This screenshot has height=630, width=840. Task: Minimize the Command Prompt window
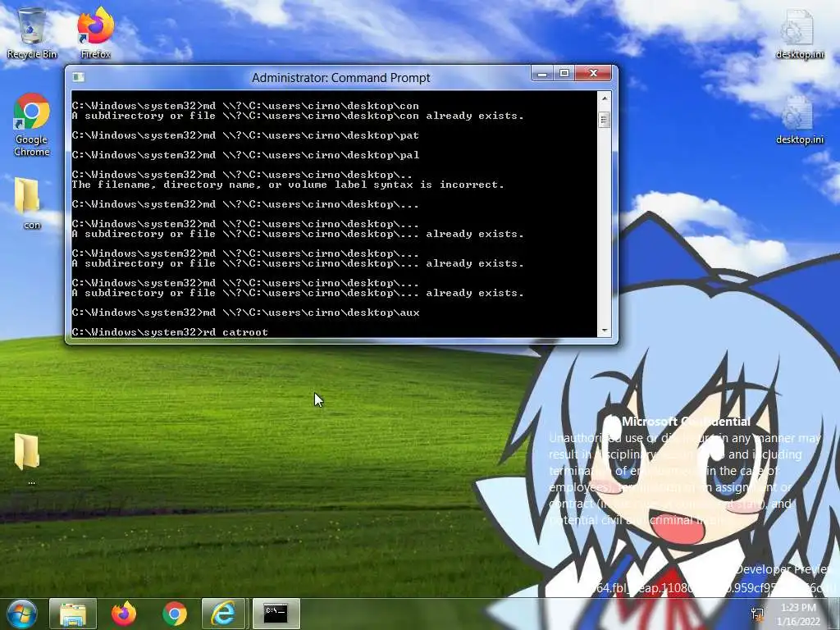[x=542, y=73]
